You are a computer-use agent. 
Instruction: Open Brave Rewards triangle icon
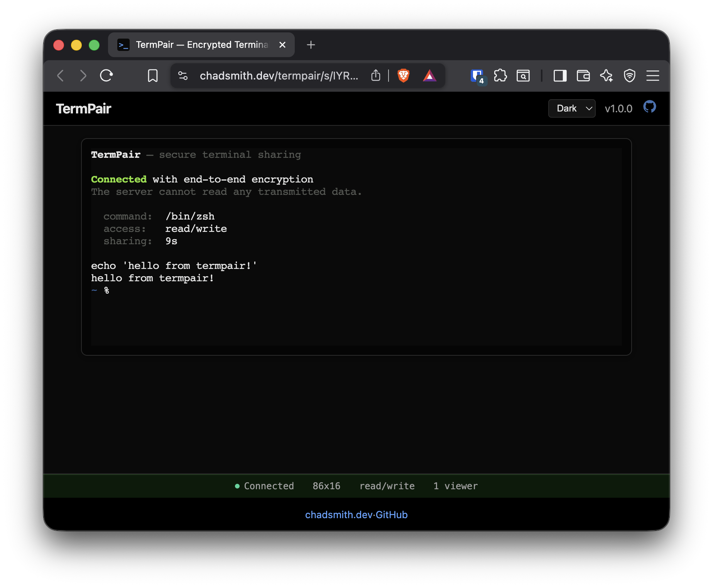pos(429,76)
